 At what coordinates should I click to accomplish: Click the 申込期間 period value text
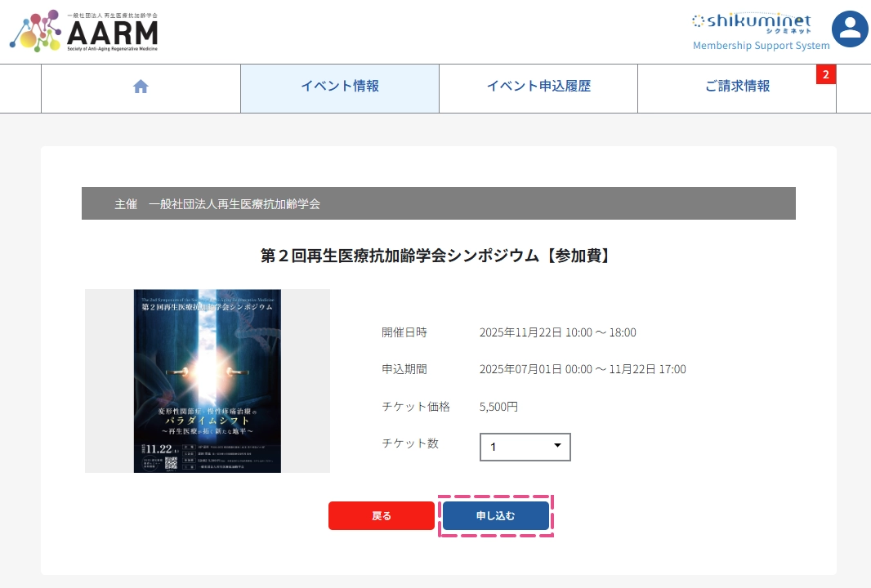583,369
